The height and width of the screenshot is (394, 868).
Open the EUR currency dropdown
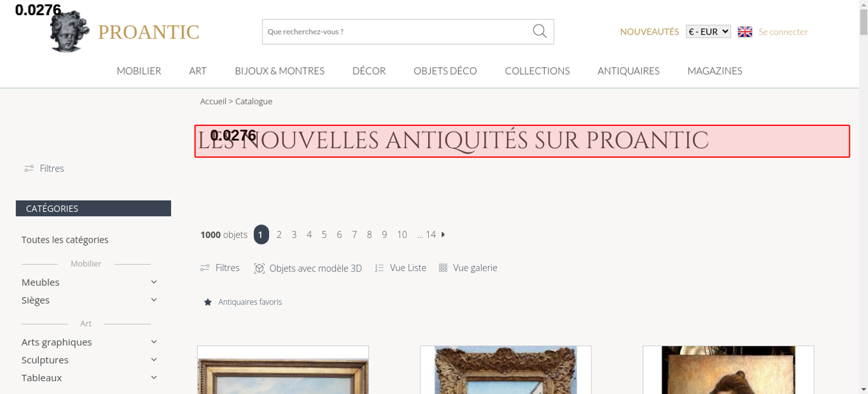[x=708, y=32]
